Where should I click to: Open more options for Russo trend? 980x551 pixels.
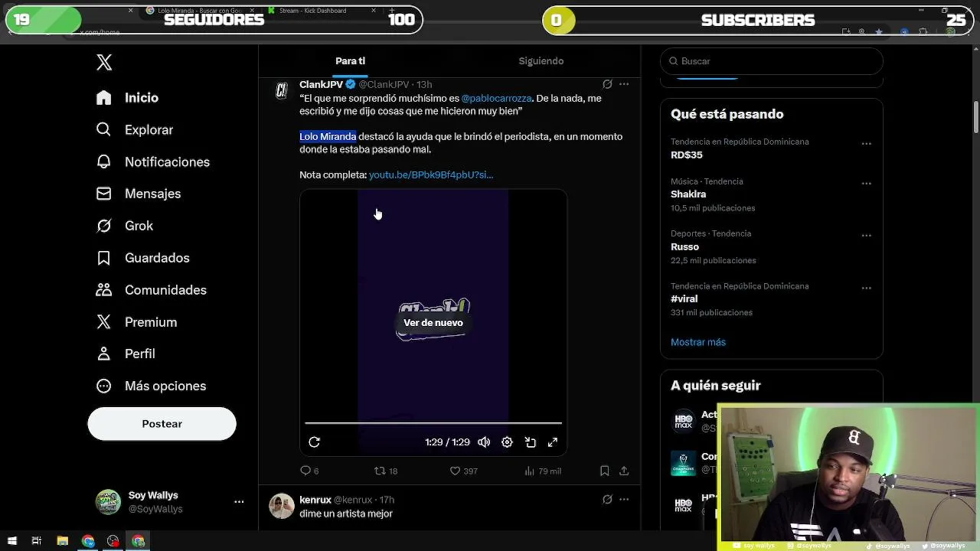pyautogui.click(x=867, y=236)
